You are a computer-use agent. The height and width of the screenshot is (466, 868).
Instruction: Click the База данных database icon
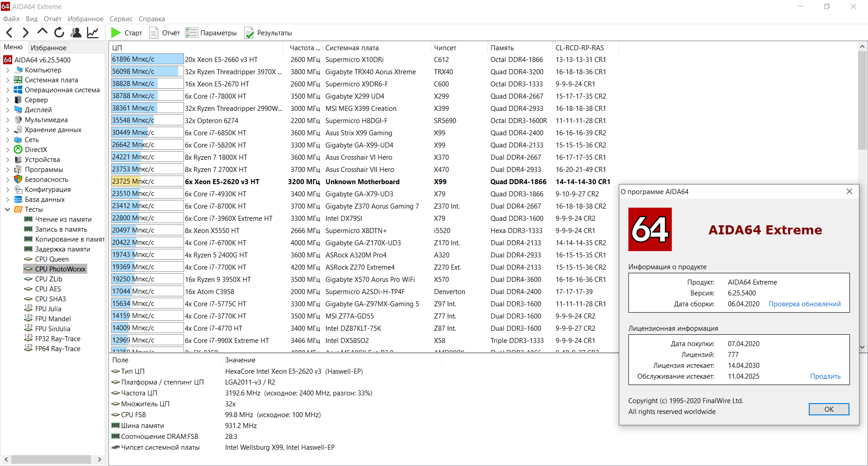[x=19, y=199]
